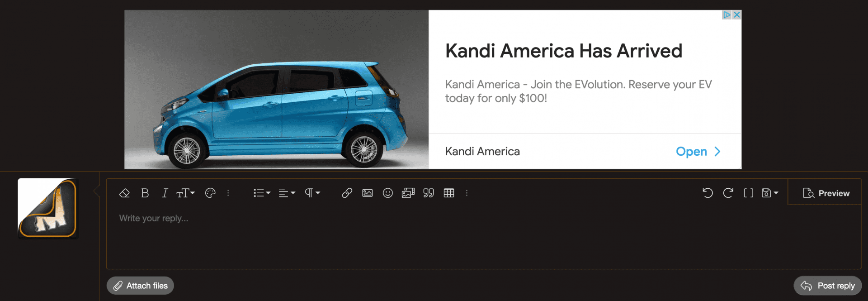This screenshot has width=868, height=301.
Task: Click the Kandi America Has Arrived headline
Action: 564,51
